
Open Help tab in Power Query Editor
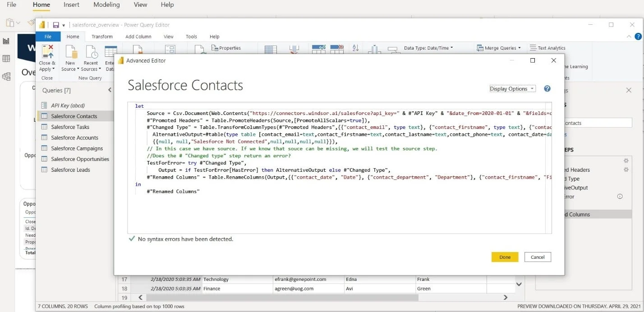tap(215, 37)
